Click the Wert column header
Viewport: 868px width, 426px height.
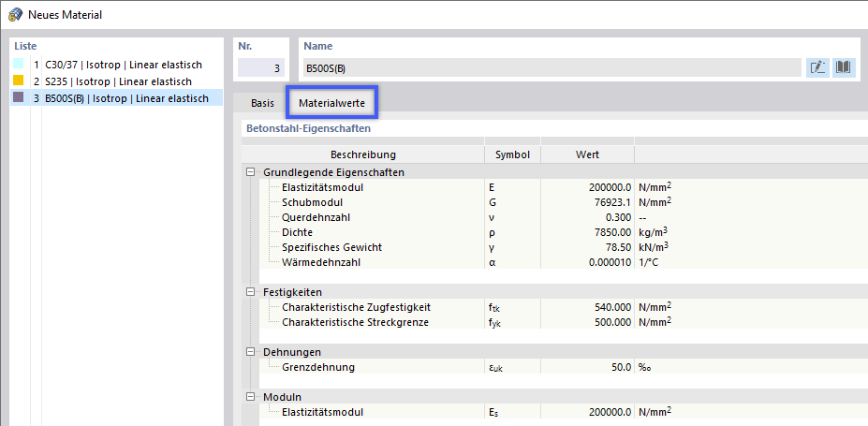click(587, 154)
